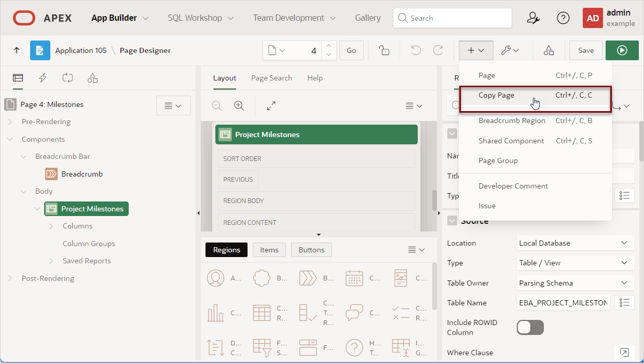Image resolution: width=644 pixels, height=363 pixels.
Task: Choose Page from the Create menu
Action: (536, 75)
